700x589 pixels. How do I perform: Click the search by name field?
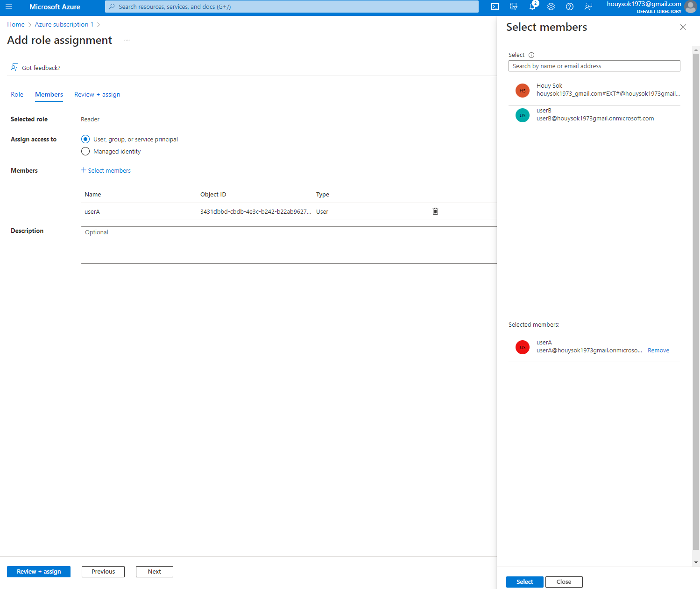click(594, 66)
